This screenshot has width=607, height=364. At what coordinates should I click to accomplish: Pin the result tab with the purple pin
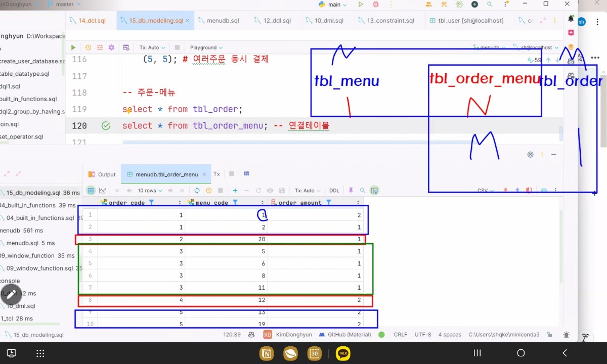tap(351, 191)
